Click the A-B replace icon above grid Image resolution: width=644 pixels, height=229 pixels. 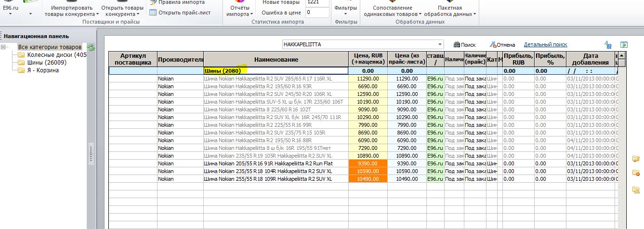[x=608, y=45]
